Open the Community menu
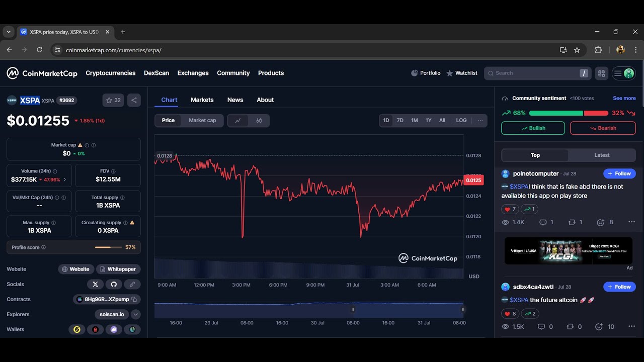Viewport: 644px width, 362px height. 233,73
